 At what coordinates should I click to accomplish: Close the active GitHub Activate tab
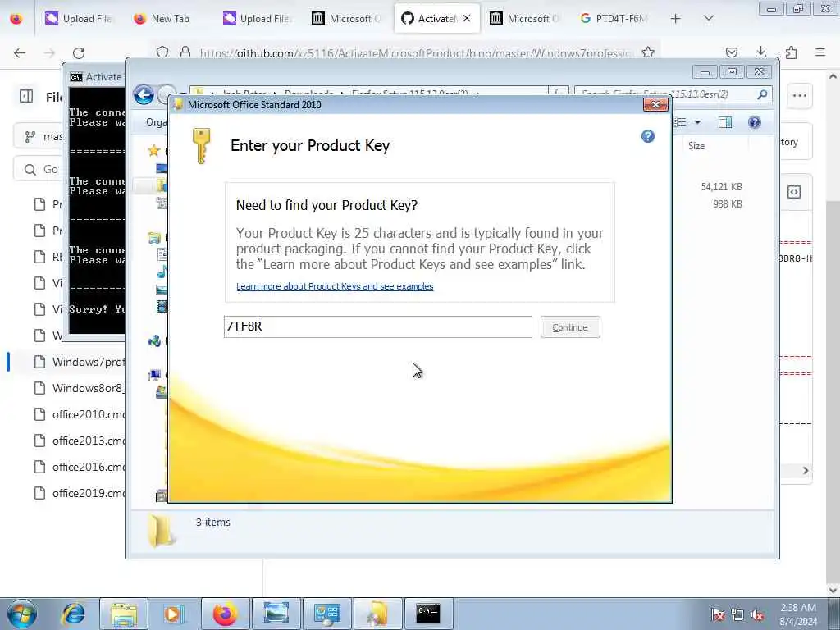coord(467,19)
